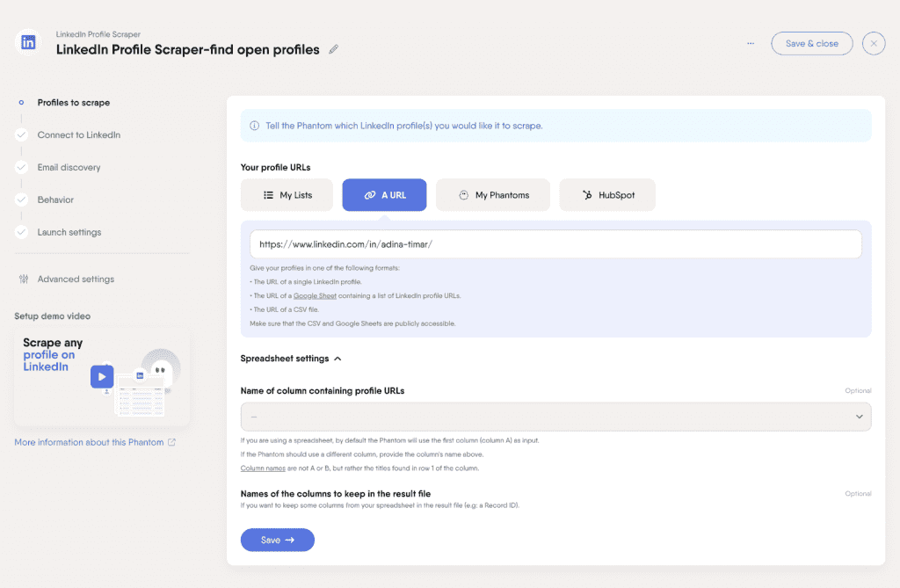Open the three-dot options menu
The width and height of the screenshot is (900, 588).
750,42
